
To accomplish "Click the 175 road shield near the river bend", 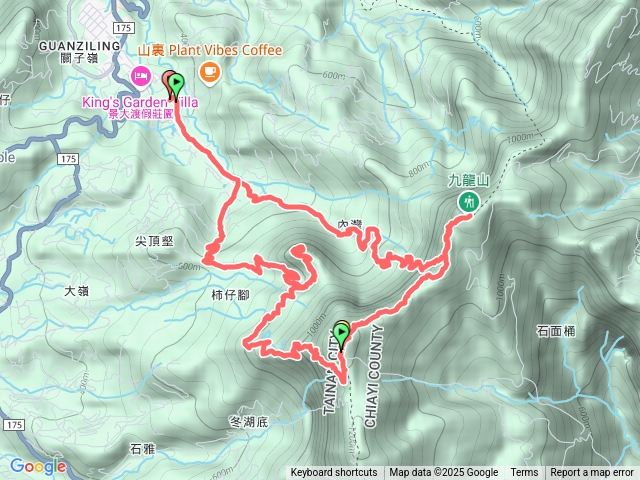I will (68, 158).
